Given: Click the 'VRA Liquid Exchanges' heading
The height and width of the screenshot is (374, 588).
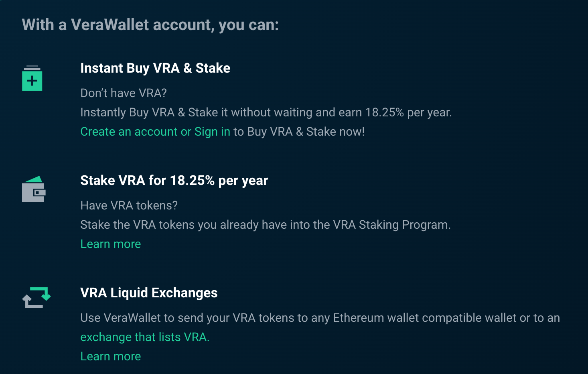Looking at the screenshot, I should pos(149,293).
